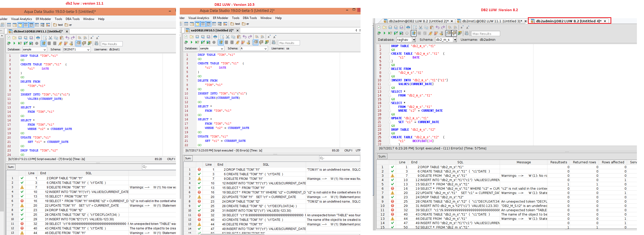Click query history icon in DB2 LUW 8.2 toolbar
Screen dimensions: 644x235
click(x=467, y=33)
